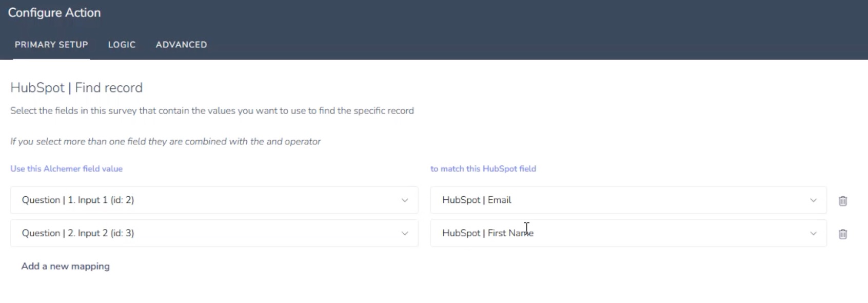The height and width of the screenshot is (303, 868).
Task: Open the Question 1 Input 1 dropdown
Action: point(205,200)
